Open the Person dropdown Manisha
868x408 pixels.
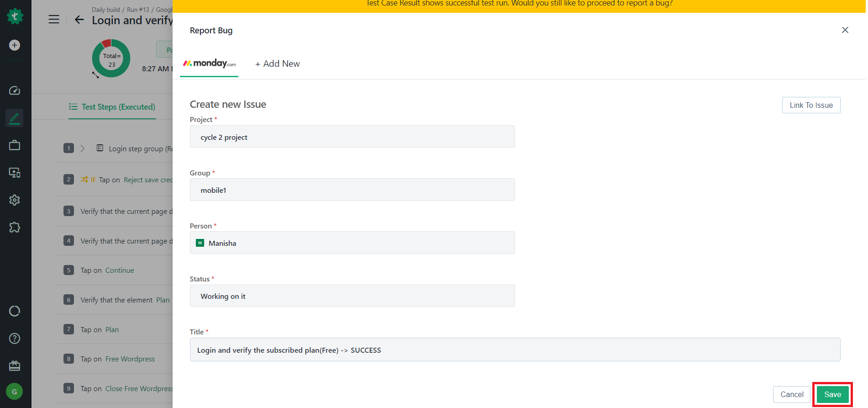(x=352, y=243)
